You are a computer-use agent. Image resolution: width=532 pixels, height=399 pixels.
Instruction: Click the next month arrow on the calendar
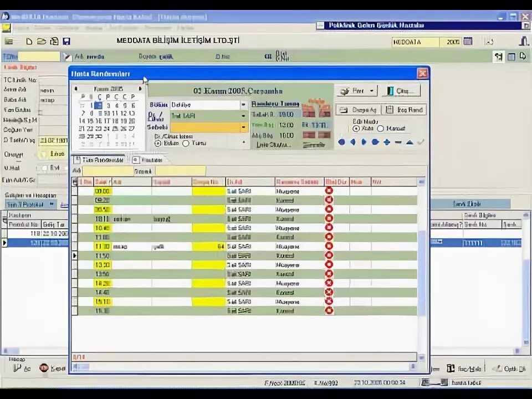(x=140, y=89)
